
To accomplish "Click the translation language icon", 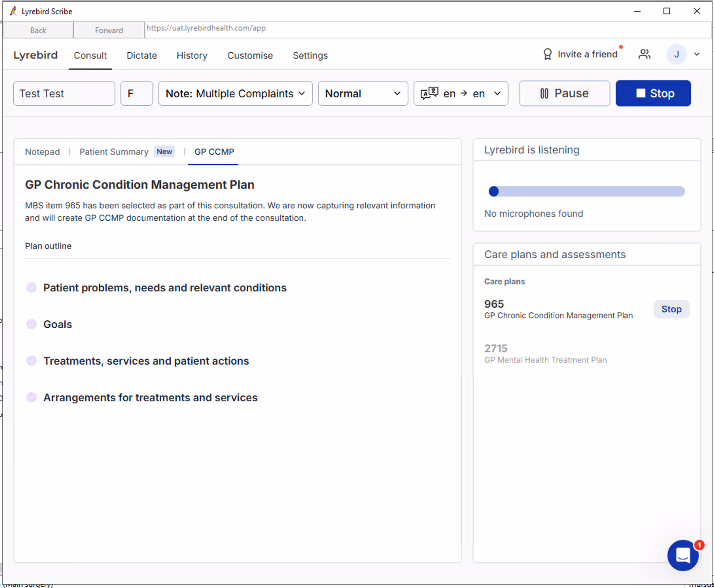I will 429,93.
